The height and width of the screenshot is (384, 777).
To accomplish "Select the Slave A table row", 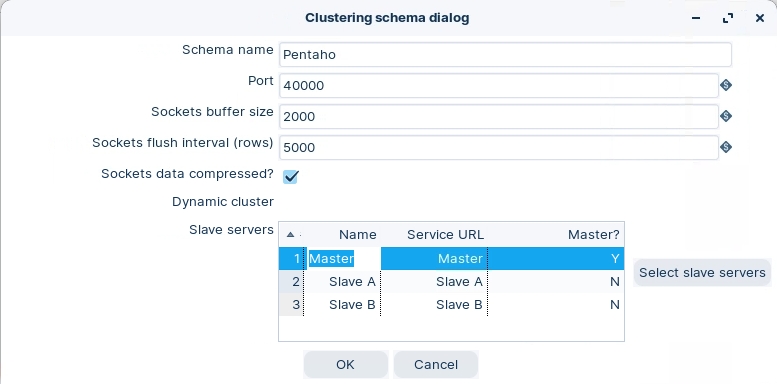I will point(451,281).
